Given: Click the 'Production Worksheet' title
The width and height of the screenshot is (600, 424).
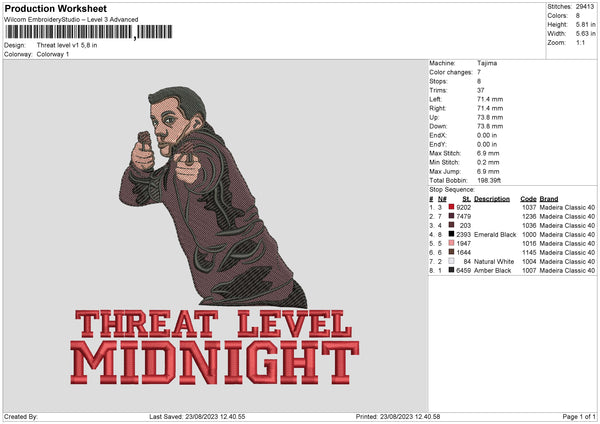Looking at the screenshot, I should point(55,8).
